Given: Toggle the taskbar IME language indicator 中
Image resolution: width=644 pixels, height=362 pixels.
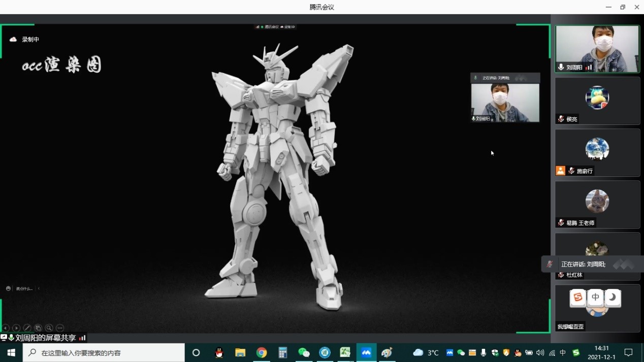Looking at the screenshot, I should click(x=563, y=352).
